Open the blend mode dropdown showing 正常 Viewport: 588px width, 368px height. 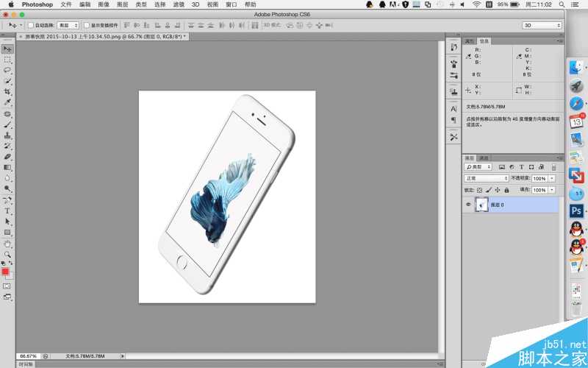click(x=486, y=178)
